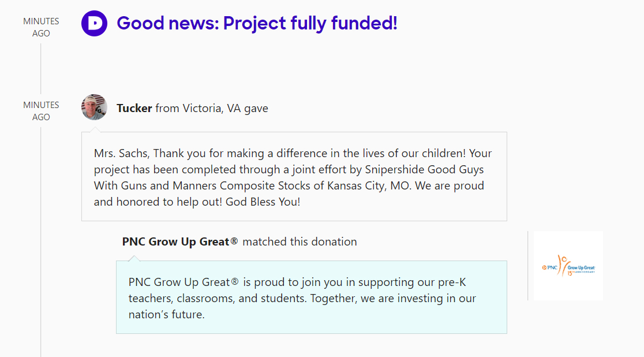Click the pointer notch atop Tucker's message bubble

click(95, 129)
